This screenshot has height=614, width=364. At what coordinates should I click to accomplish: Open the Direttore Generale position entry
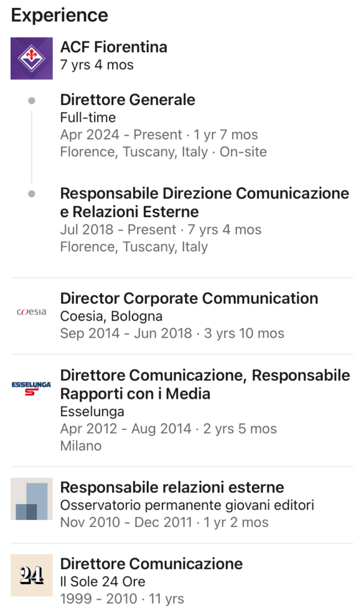[x=127, y=100]
